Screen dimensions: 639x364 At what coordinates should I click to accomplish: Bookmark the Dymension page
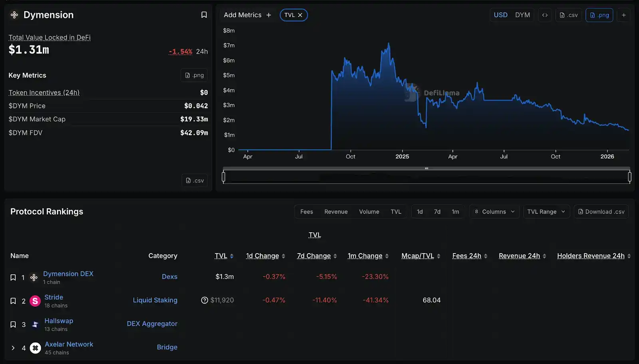pyautogui.click(x=204, y=14)
